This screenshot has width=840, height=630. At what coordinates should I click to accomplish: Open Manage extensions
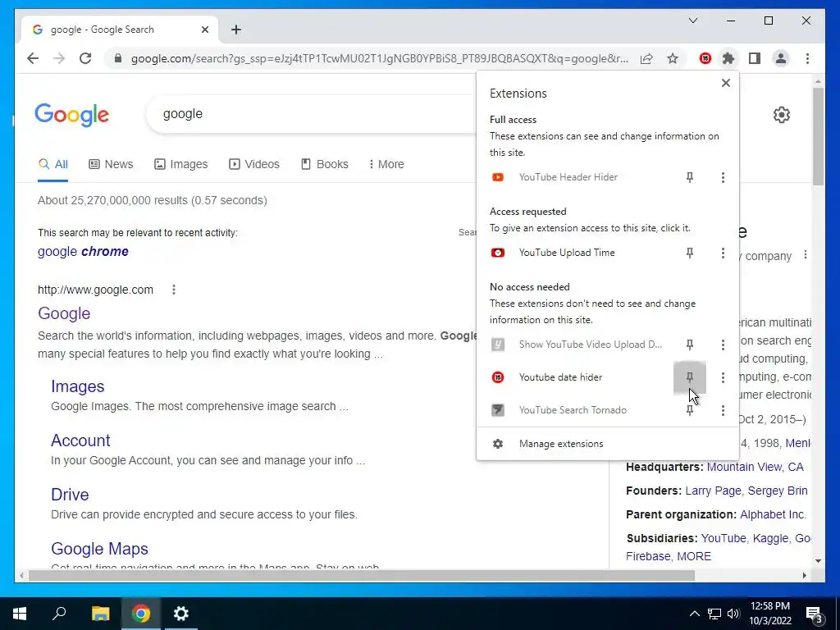click(608, 444)
